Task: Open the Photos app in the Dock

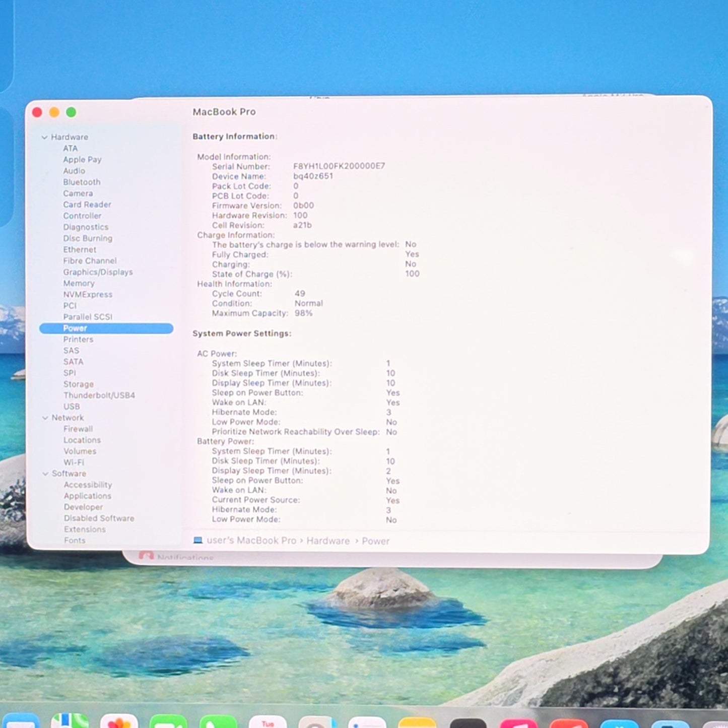Action: point(119,721)
